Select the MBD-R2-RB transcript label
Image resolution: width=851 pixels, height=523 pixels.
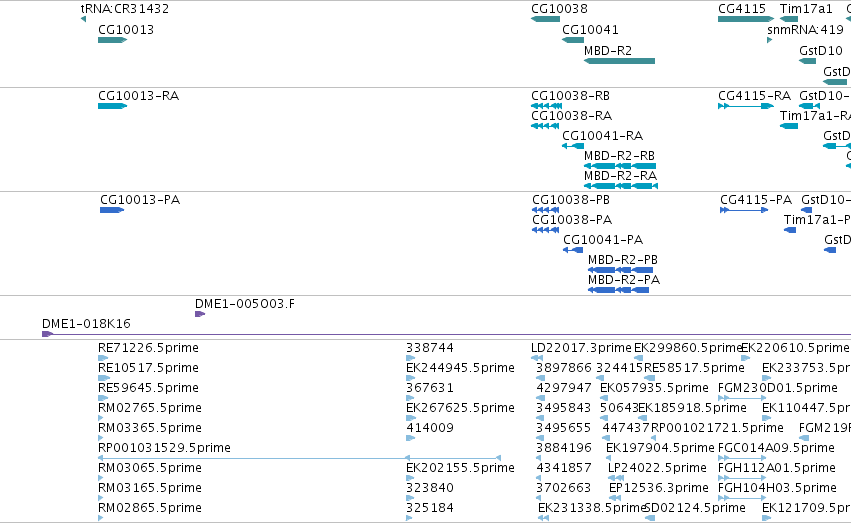click(619, 156)
